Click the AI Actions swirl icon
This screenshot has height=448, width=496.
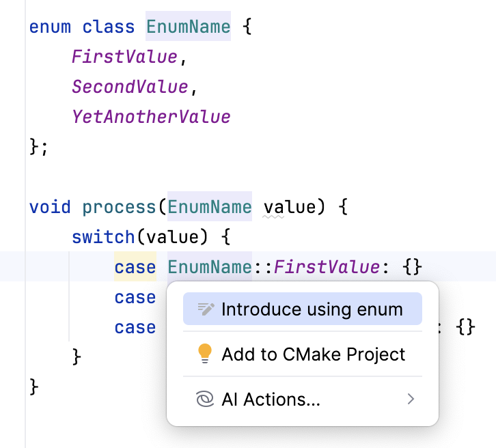(x=205, y=400)
